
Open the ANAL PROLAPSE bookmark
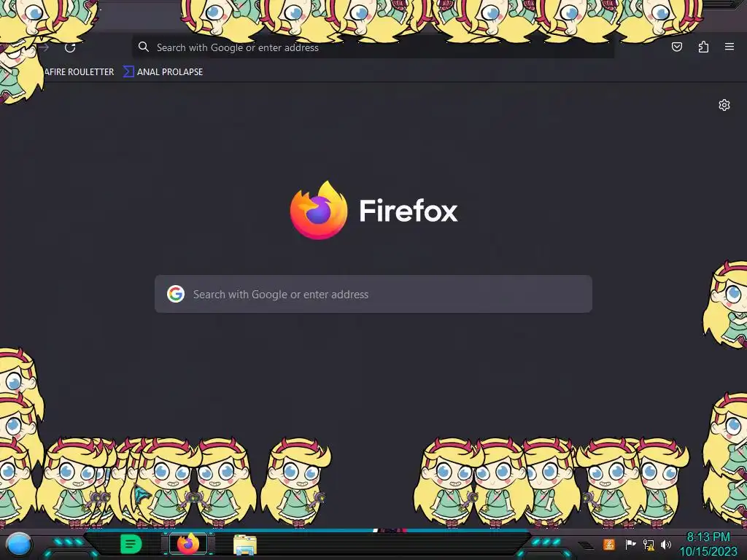pyautogui.click(x=163, y=72)
